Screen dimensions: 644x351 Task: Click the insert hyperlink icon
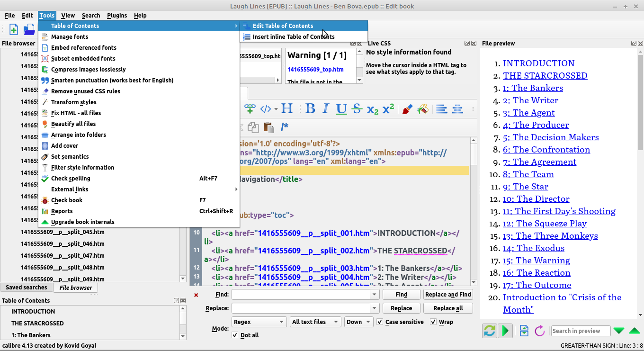tap(250, 109)
